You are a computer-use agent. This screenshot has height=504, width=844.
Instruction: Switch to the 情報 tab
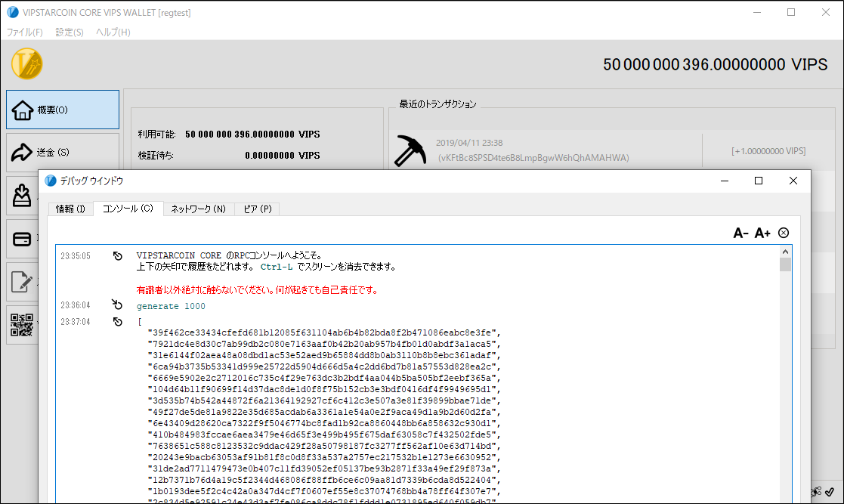(x=70, y=209)
